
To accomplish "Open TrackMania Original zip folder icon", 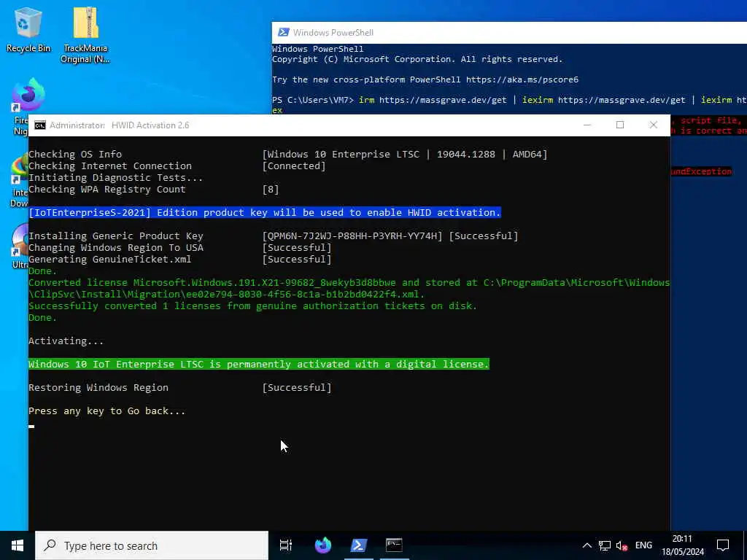I will (85, 35).
